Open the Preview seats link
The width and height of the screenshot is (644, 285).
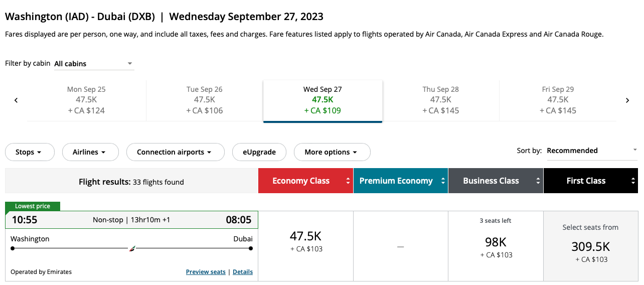(x=206, y=272)
